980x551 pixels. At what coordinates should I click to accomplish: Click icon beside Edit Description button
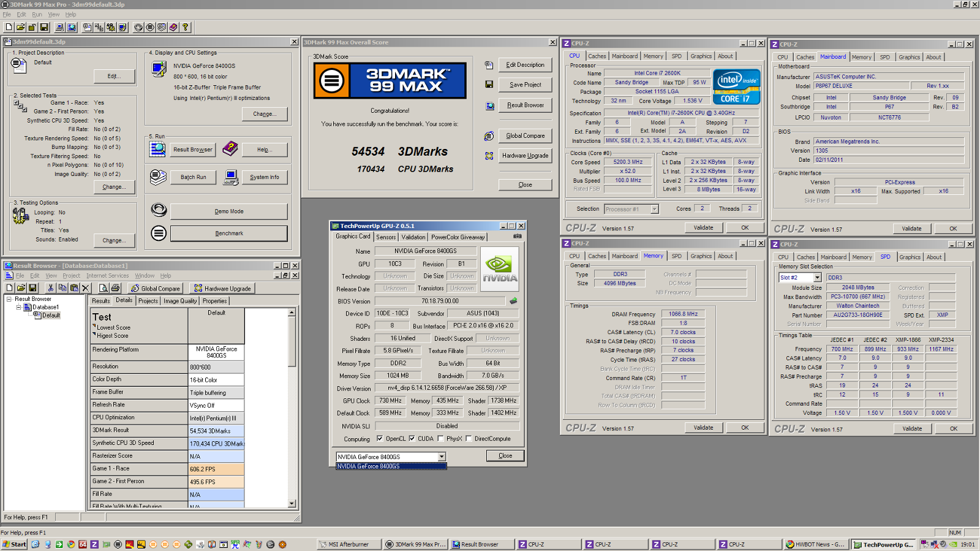coord(489,65)
